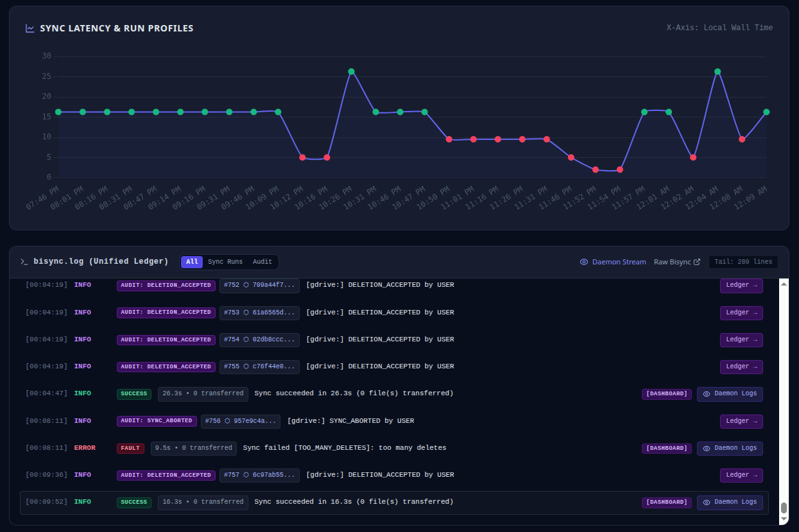Click the SUCCESS badge on the 00:04:47 row

pyautogui.click(x=134, y=394)
